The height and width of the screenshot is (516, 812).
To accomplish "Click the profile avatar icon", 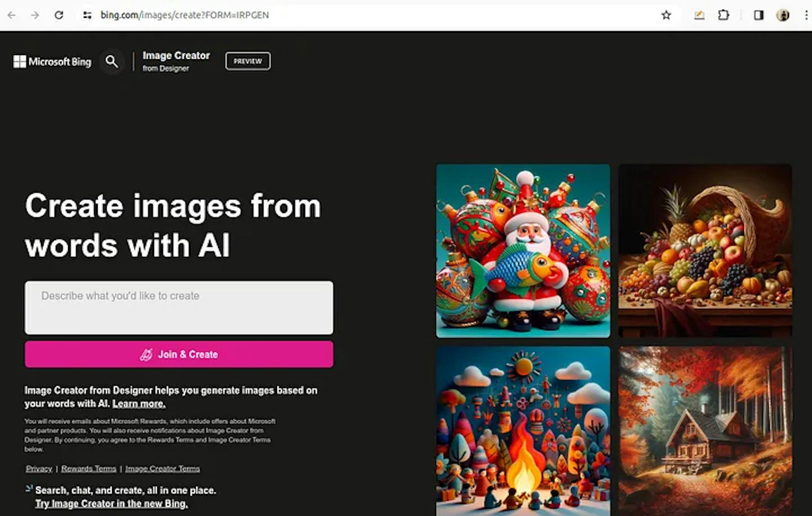I will [784, 15].
